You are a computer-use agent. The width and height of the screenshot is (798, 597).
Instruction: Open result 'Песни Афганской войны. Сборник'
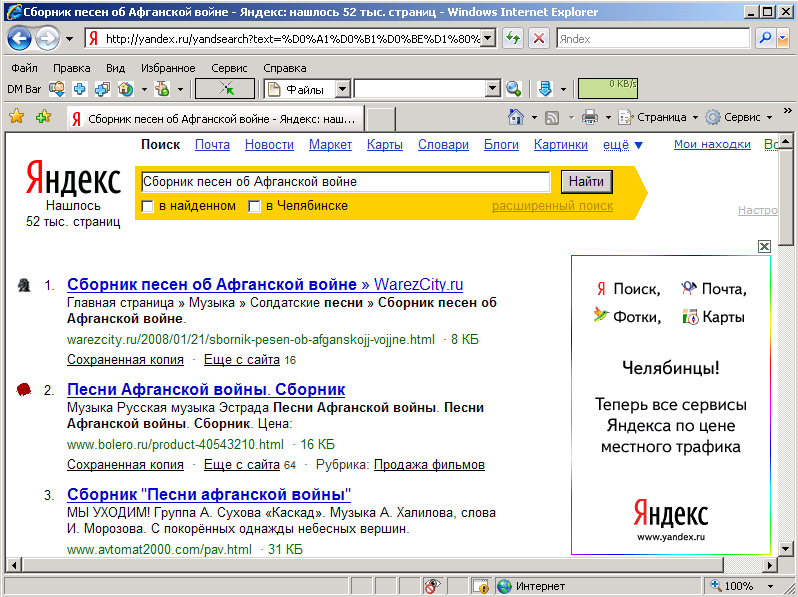coord(206,389)
